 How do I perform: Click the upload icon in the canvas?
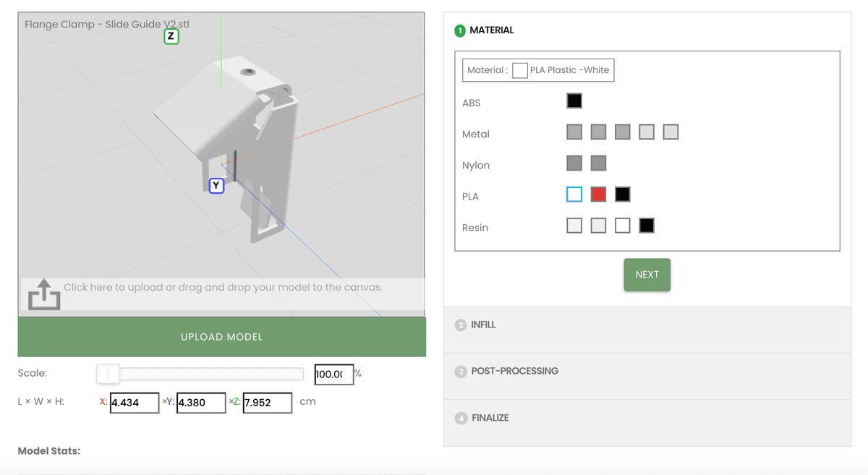[x=43, y=295]
